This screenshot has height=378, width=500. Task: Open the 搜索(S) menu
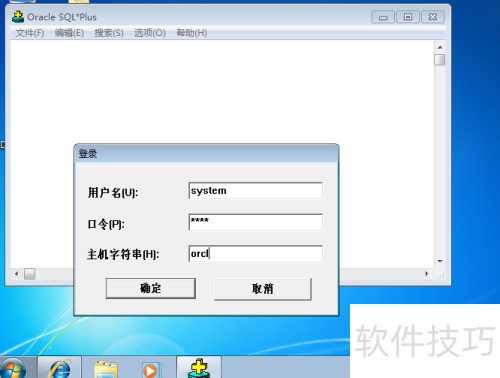[x=109, y=33]
